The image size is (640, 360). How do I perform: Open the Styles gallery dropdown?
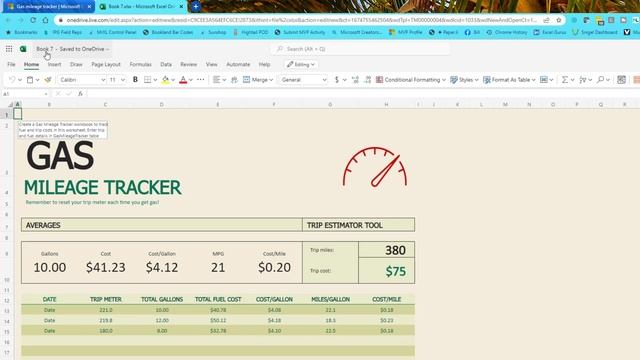[464, 80]
